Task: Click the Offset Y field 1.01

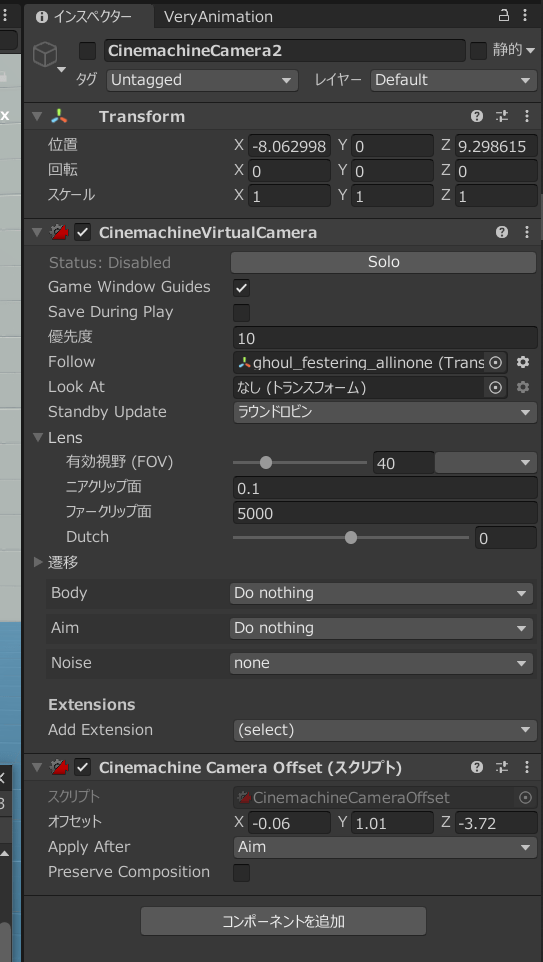Action: coord(393,823)
